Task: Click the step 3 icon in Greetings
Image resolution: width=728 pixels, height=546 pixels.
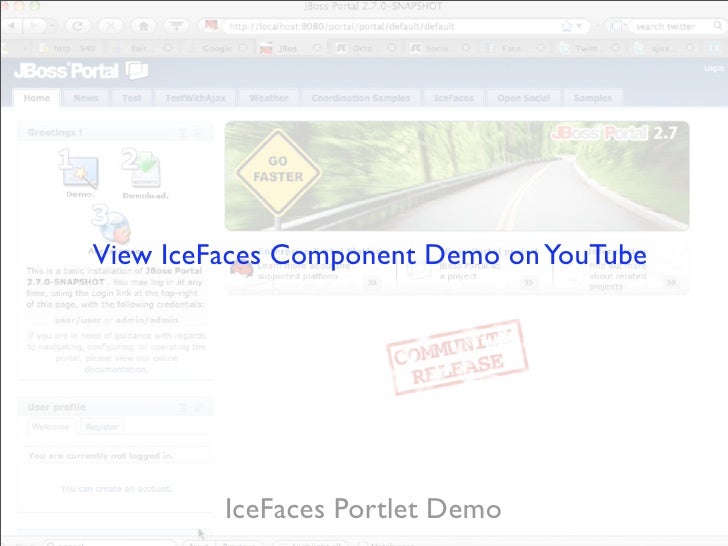Action: (111, 225)
